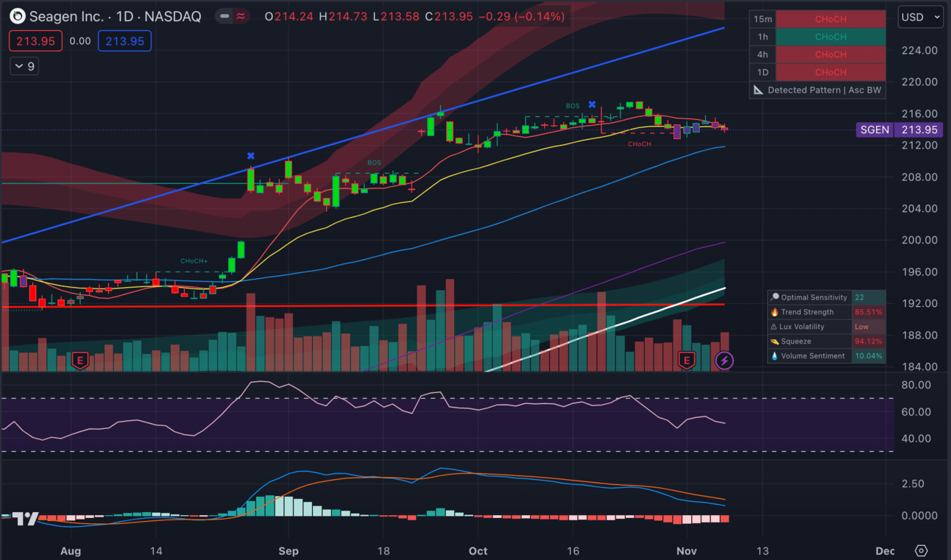Click the 0.00 spread value
Viewport: 951px width, 560px height.
coord(80,41)
